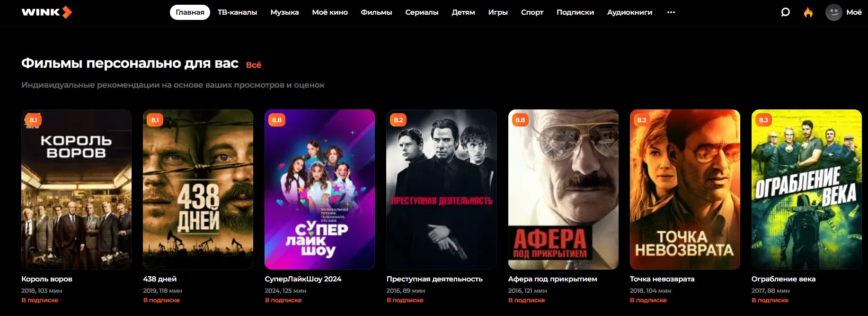Open the Сериалы menu item

[422, 12]
